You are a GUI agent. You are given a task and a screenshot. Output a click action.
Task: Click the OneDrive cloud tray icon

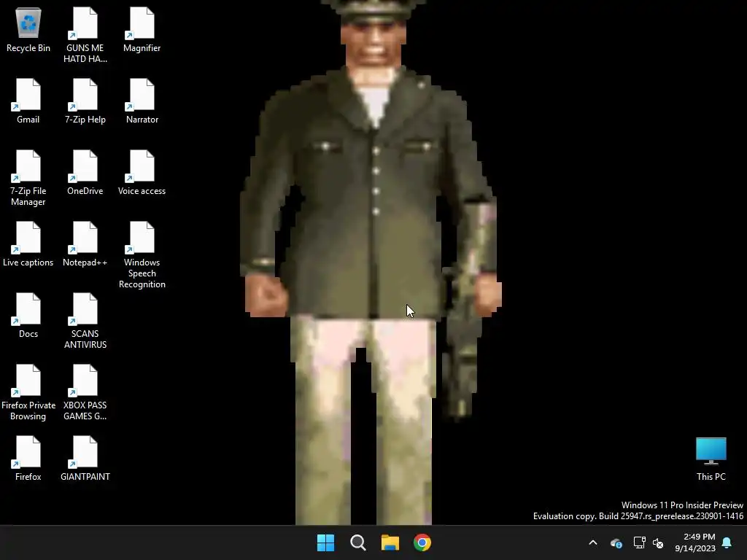(x=616, y=542)
